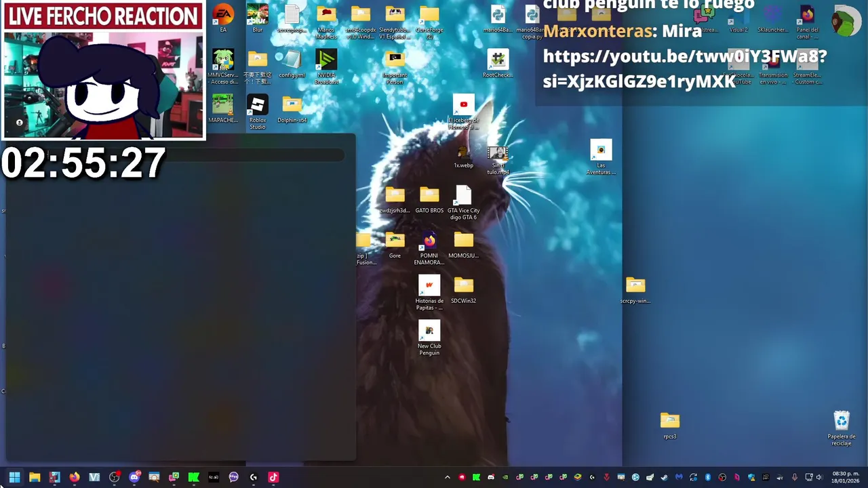This screenshot has height=488, width=868.
Task: Open Windows Security tray icon with warning
Action: pos(751,477)
